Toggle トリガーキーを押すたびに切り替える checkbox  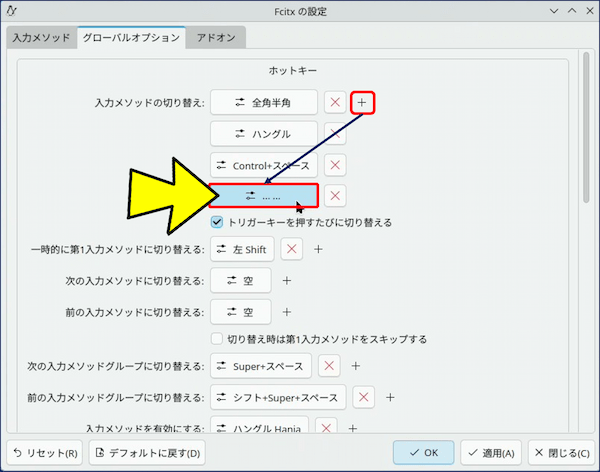point(217,222)
